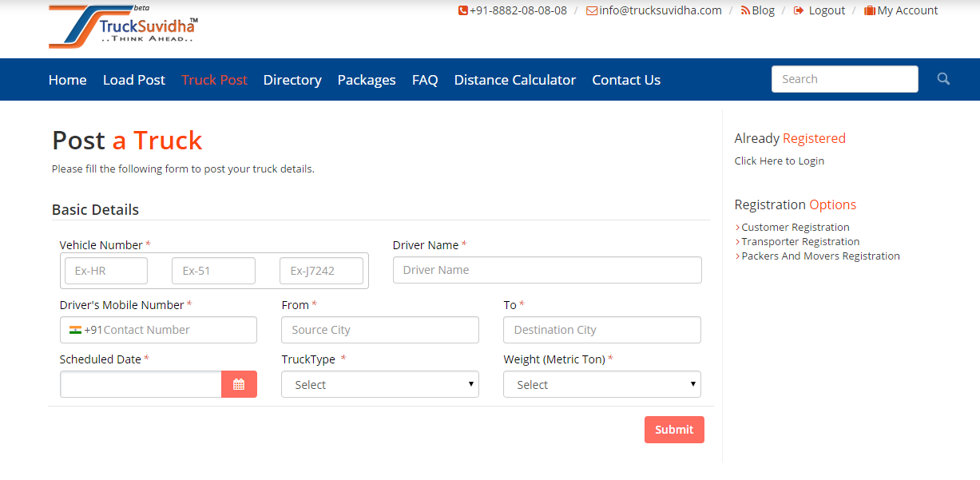This screenshot has width=980, height=480.
Task: Open the TruckType dropdown
Action: click(x=380, y=384)
